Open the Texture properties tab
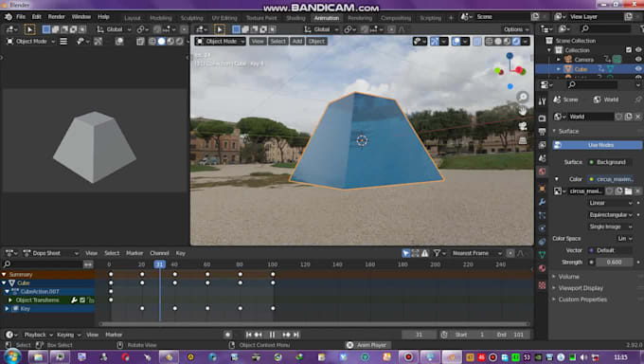Image resolution: width=644 pixels, height=364 pixels. pos(542,285)
